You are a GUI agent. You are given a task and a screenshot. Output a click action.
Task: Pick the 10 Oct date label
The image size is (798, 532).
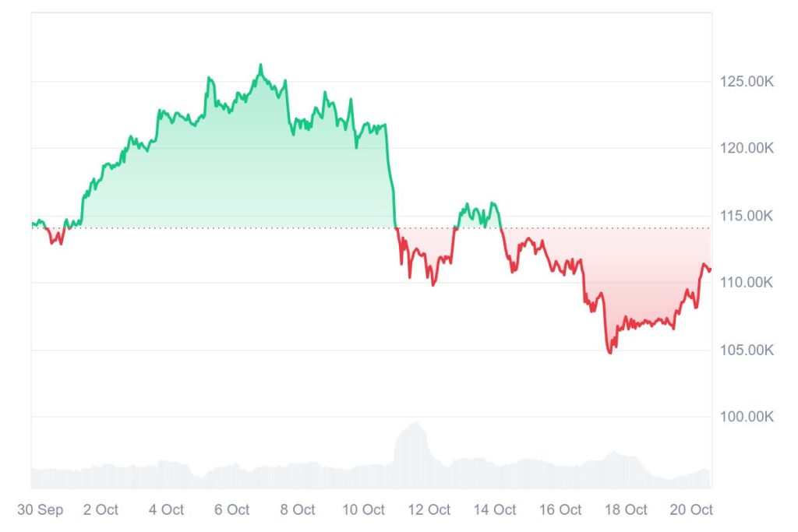363,510
